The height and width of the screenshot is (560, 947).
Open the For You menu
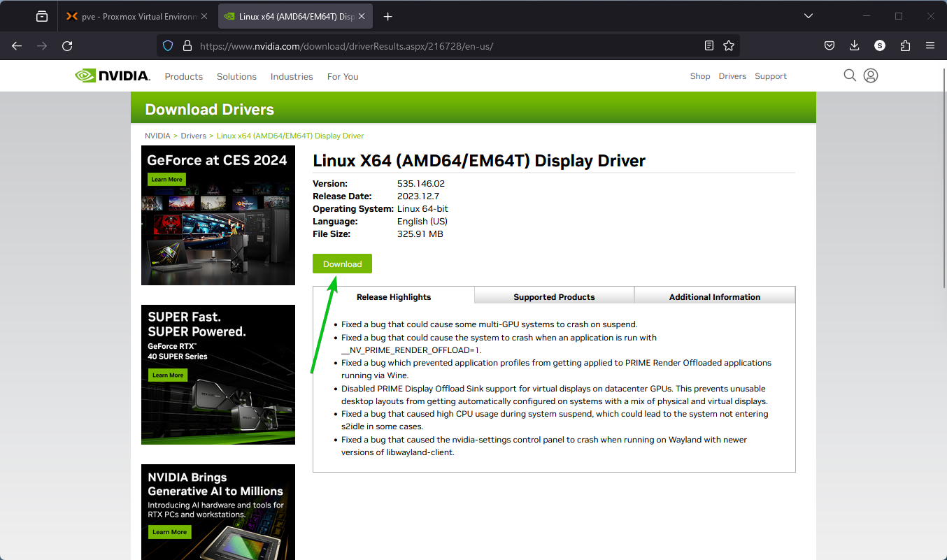pyautogui.click(x=343, y=76)
